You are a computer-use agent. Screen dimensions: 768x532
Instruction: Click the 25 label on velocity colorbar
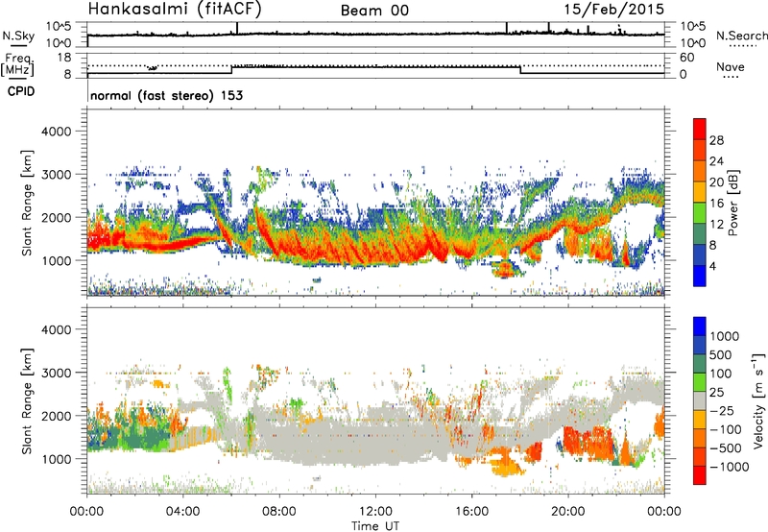[716, 393]
